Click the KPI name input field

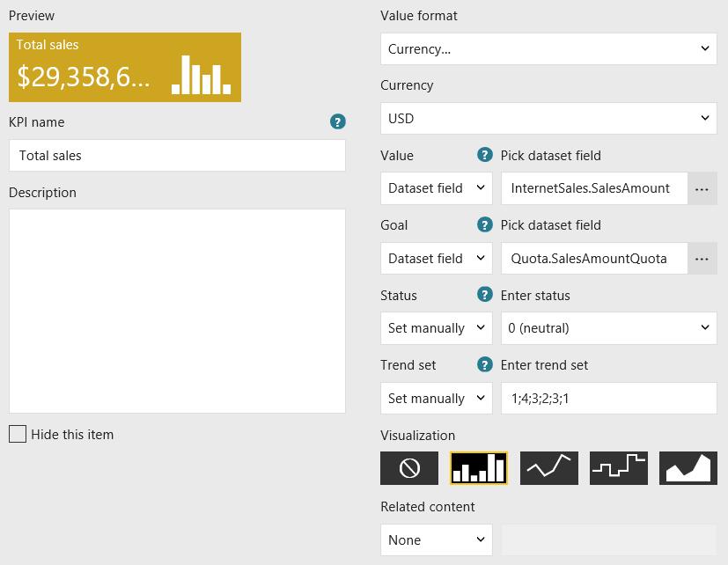tap(177, 156)
